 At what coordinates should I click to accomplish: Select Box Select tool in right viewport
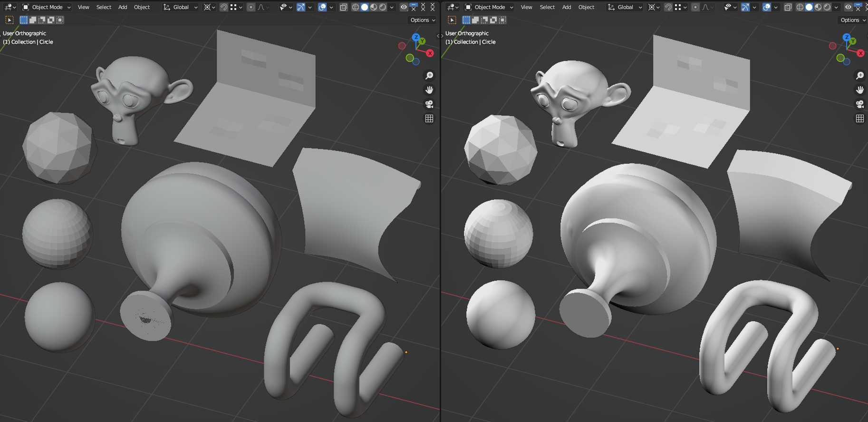[452, 20]
